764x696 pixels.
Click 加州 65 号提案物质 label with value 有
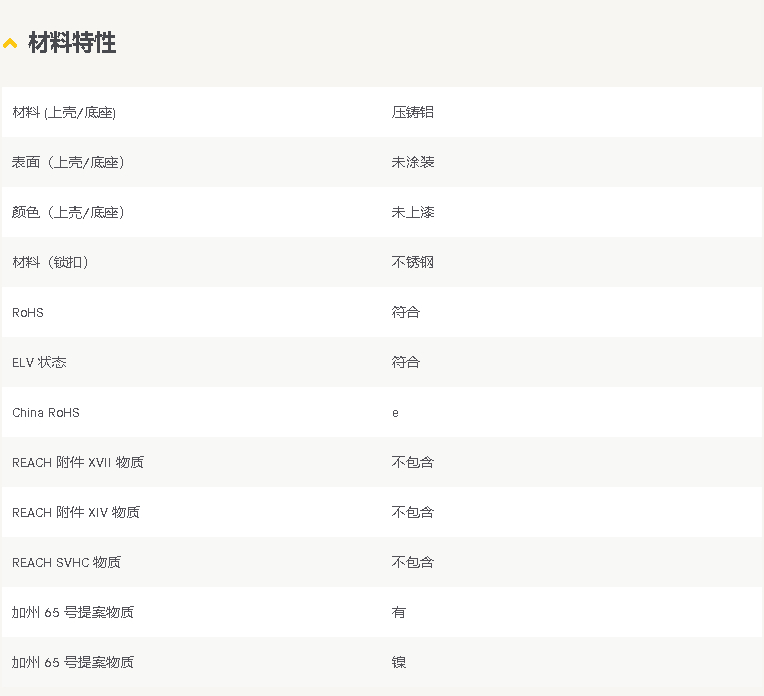tap(73, 613)
